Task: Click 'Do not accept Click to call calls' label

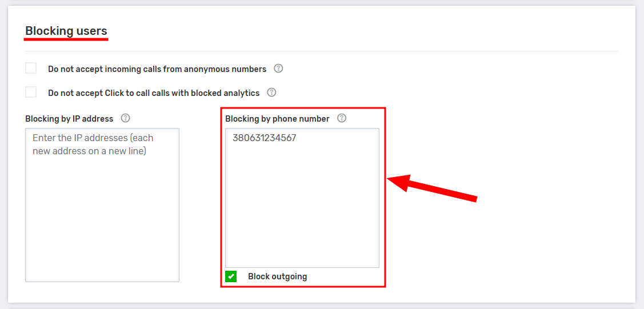Action: tap(154, 93)
